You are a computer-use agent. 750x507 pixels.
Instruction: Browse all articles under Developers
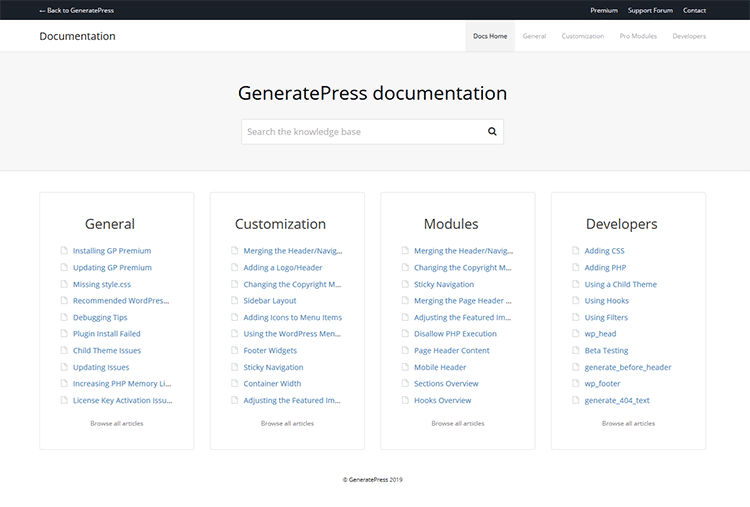tap(629, 423)
